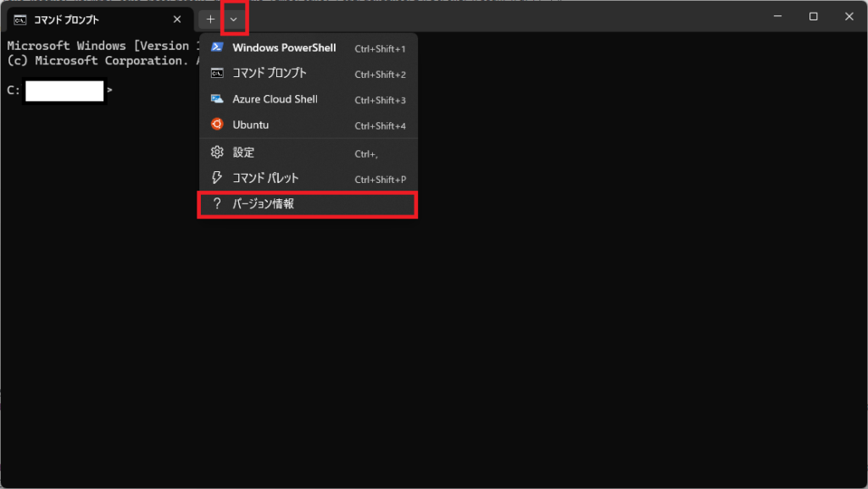Open コマンド パレット entry
The height and width of the screenshot is (489, 868).
309,179
